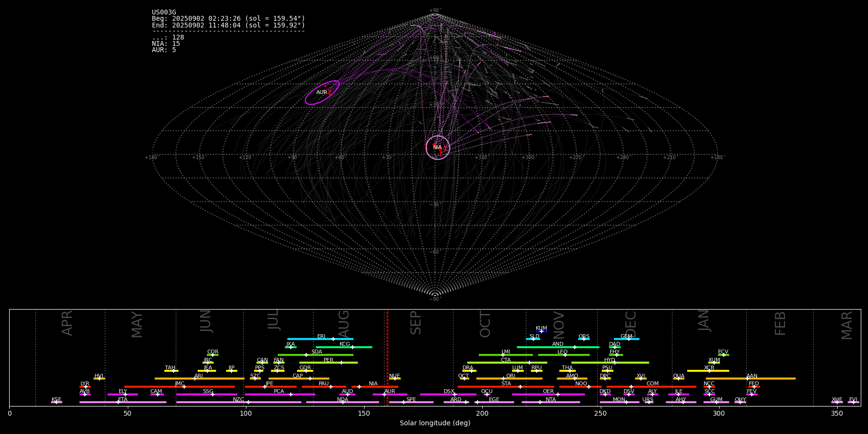Screen dimensions: 868x434
Task: Select the light green HYD shower bar
Action: tap(610, 363)
